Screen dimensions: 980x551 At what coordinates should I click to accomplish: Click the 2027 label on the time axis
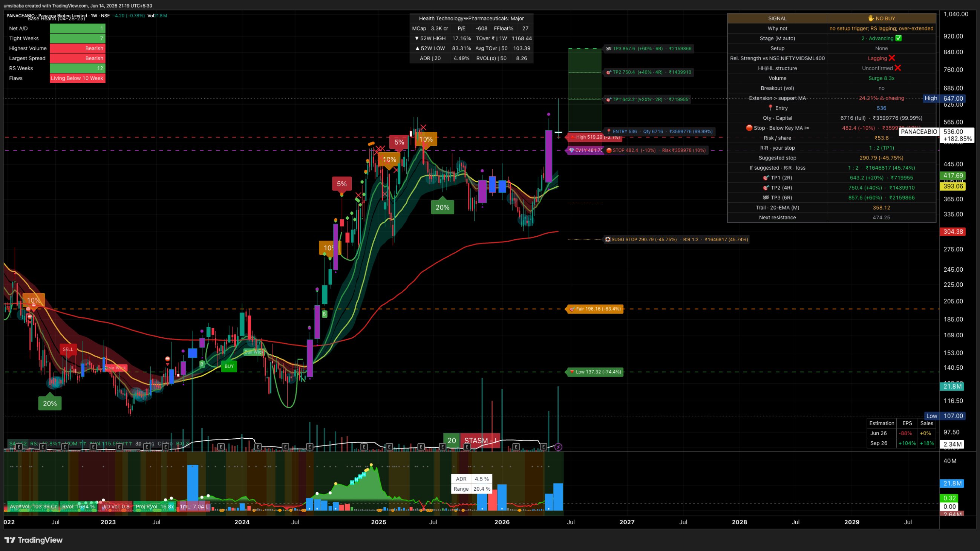627,522
